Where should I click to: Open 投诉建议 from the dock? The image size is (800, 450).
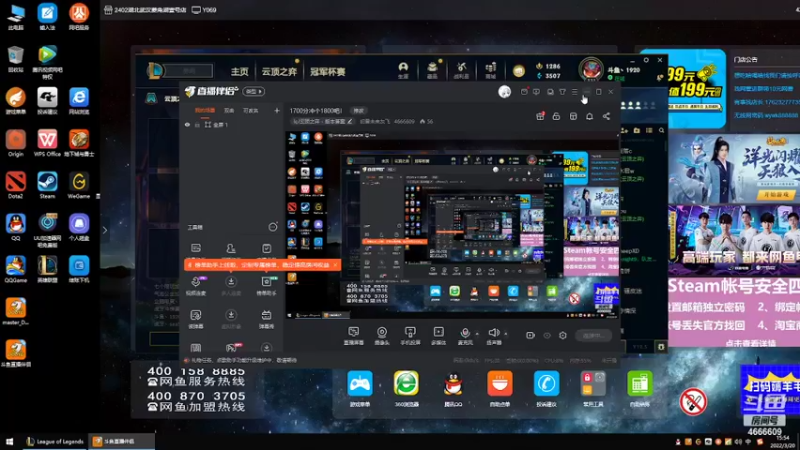point(546,389)
